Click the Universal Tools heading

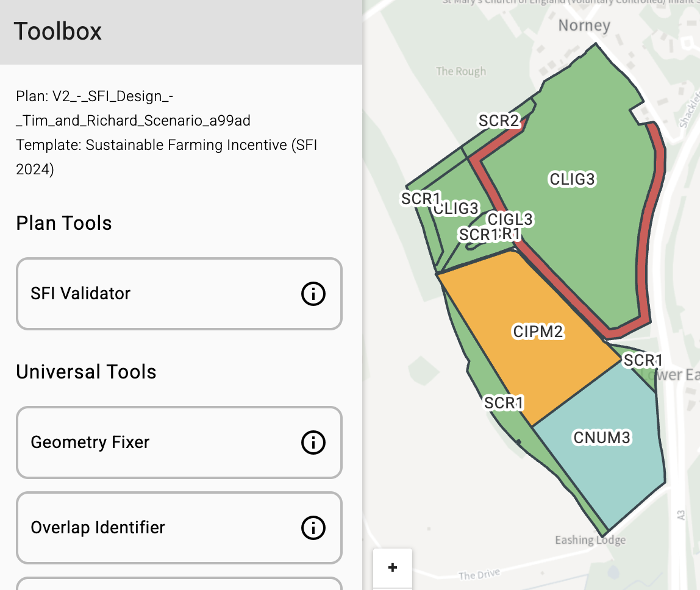click(86, 372)
